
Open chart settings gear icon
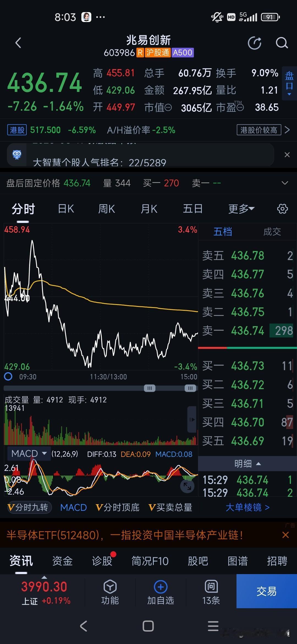[282, 209]
